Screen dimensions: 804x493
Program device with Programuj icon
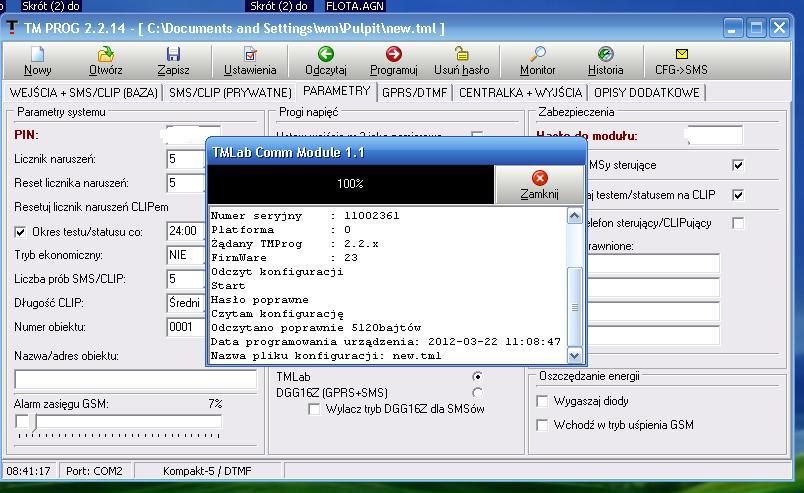pyautogui.click(x=393, y=54)
